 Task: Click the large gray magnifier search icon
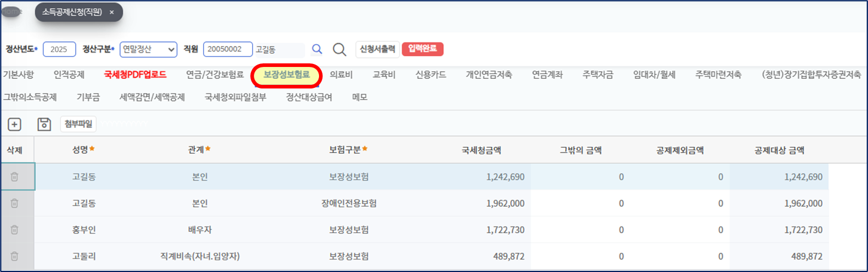[x=339, y=49]
